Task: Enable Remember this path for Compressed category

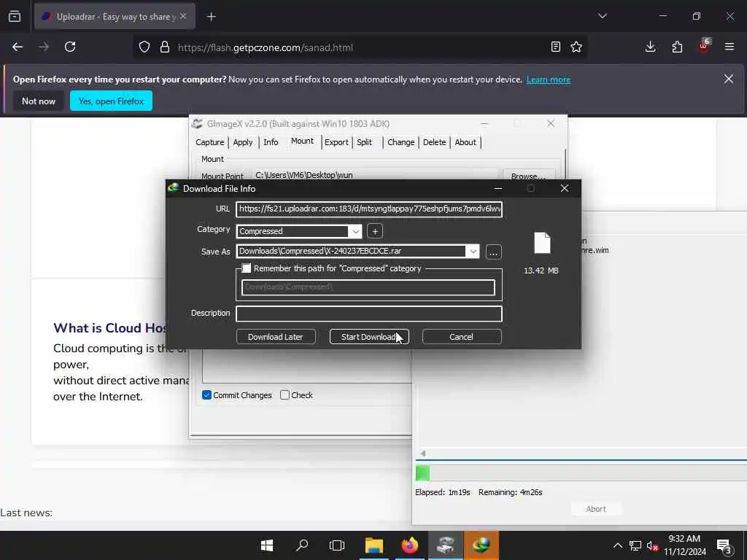Action: (247, 268)
